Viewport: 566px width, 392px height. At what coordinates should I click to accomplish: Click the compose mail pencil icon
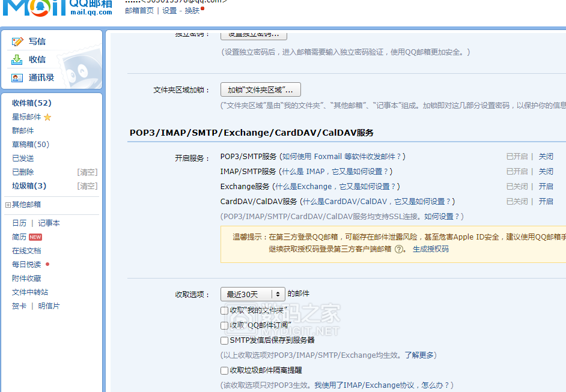pyautogui.click(x=17, y=42)
